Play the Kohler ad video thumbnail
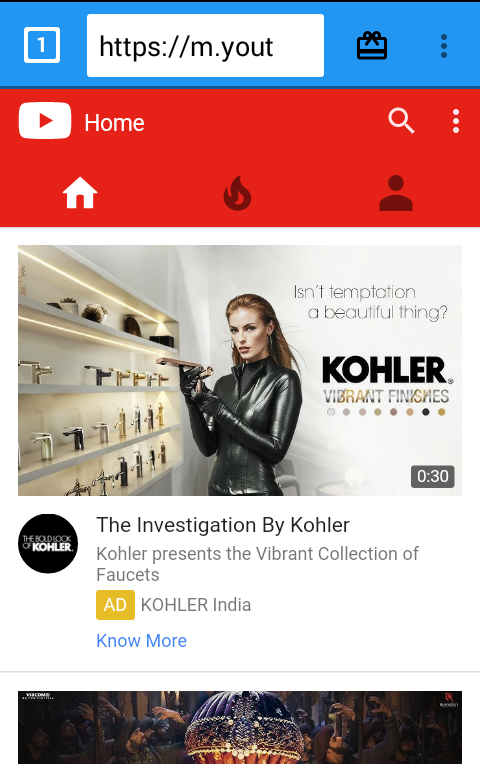 [x=240, y=370]
